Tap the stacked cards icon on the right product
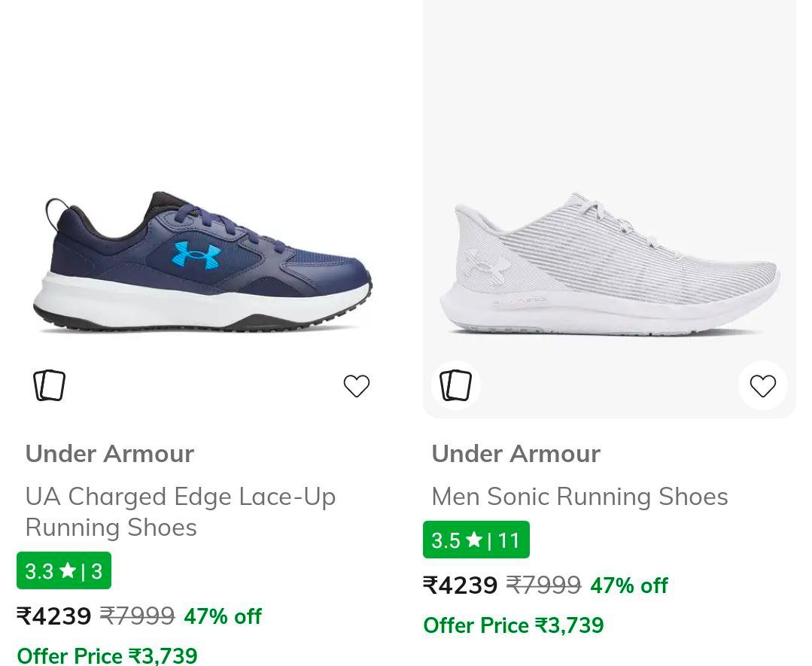This screenshot has height=666, width=812. tap(456, 385)
